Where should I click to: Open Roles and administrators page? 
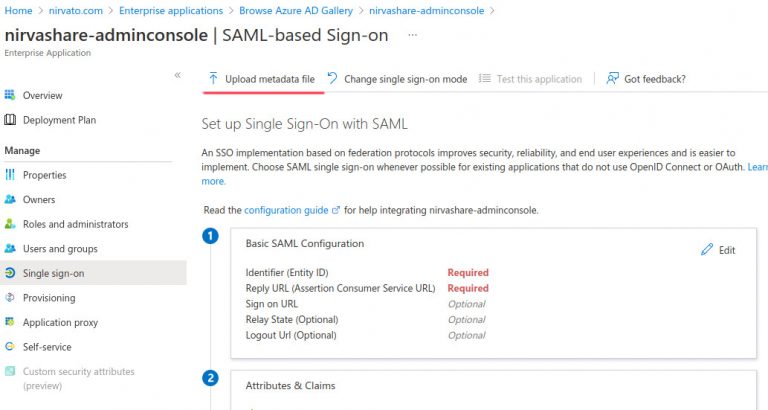tap(75, 224)
